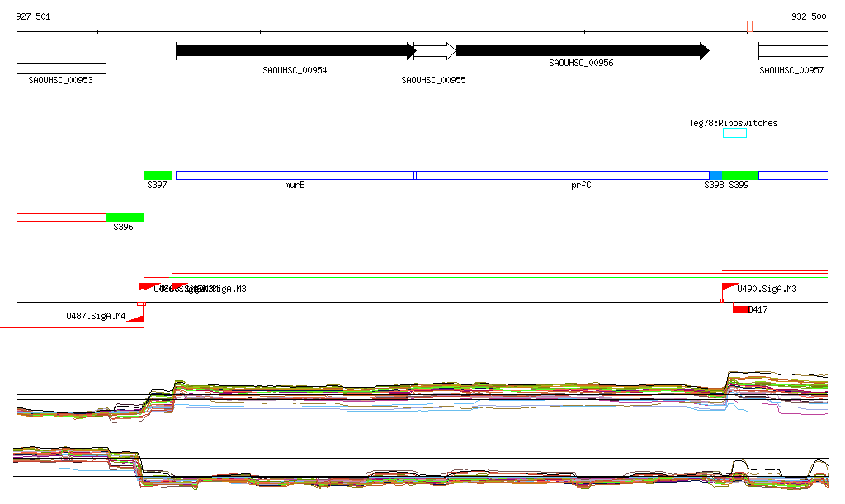Select the green S399 segment
This screenshot has height=504, width=845.
[x=740, y=175]
